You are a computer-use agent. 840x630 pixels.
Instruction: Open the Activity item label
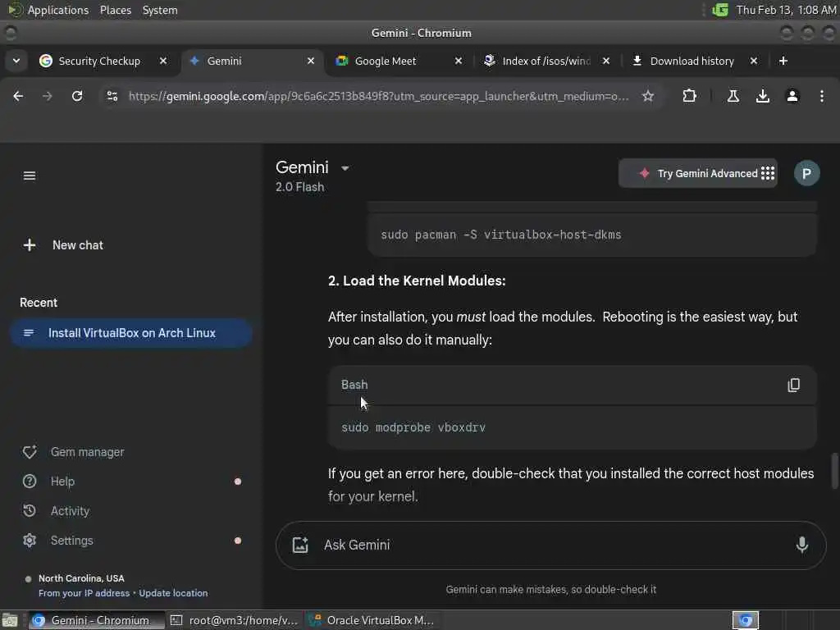[x=71, y=511]
